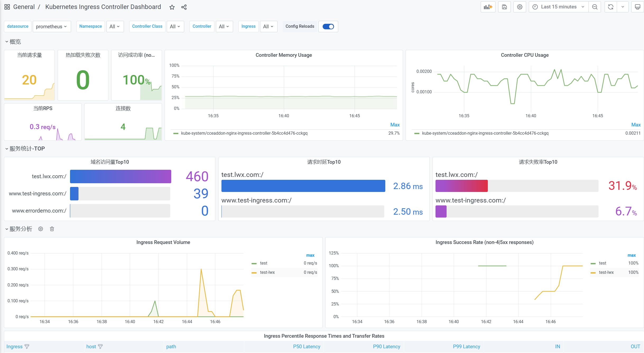This screenshot has height=353, width=644.
Task: Save the dashboard
Action: [504, 7]
